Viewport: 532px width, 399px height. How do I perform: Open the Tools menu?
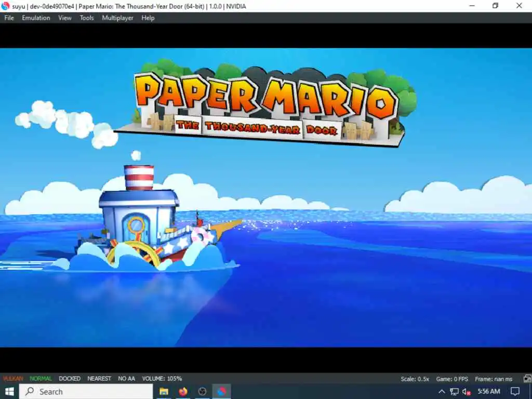coord(87,18)
